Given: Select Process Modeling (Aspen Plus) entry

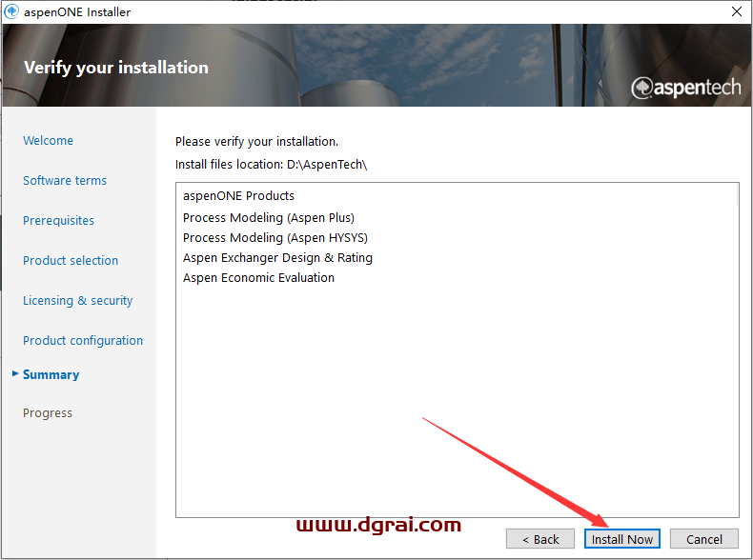Looking at the screenshot, I should 269,218.
